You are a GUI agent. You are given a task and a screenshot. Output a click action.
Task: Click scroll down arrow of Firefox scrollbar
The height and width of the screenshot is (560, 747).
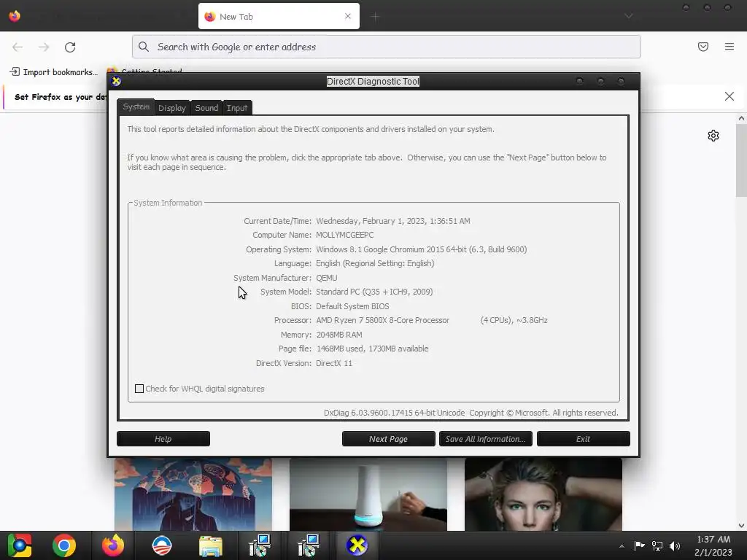[741, 525]
